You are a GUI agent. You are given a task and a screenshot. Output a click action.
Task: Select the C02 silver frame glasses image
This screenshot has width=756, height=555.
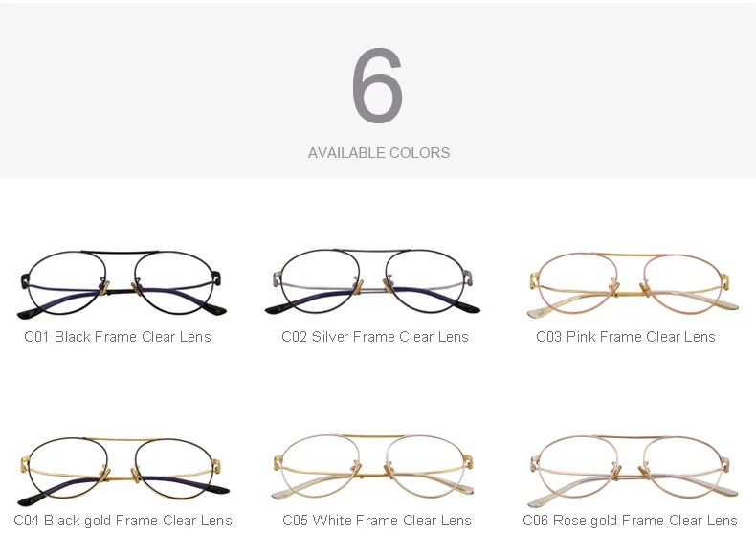click(372, 282)
